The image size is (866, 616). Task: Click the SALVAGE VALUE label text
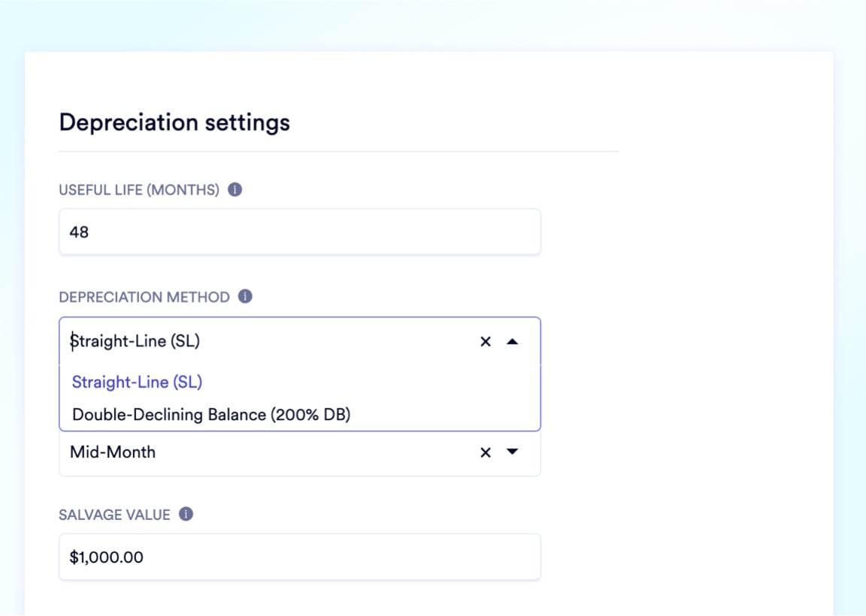click(114, 515)
